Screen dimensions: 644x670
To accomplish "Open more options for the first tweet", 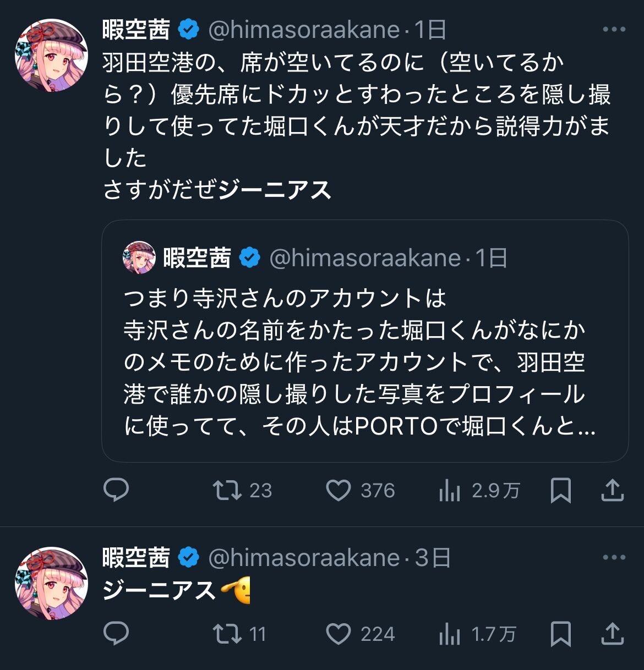I will tap(614, 29).
